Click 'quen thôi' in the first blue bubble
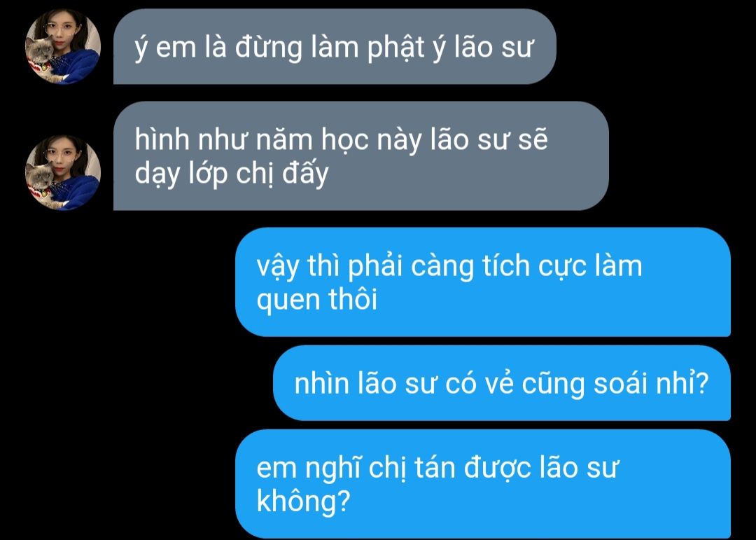Screen dimensions: 756x540 [x=317, y=300]
